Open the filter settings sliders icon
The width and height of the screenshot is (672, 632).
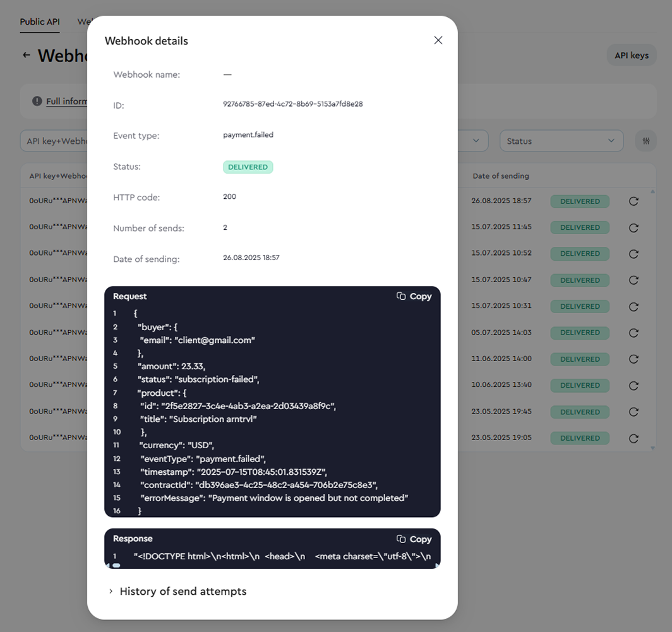coord(646,141)
